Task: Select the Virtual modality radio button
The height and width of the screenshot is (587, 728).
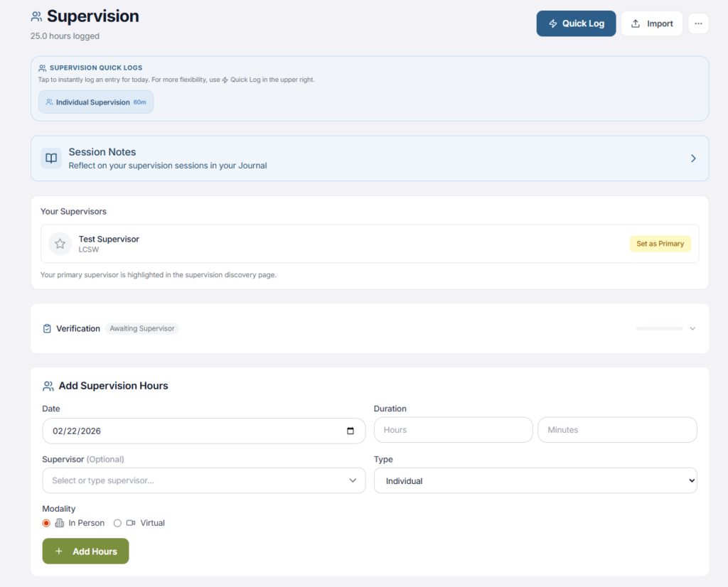Action: 118,523
